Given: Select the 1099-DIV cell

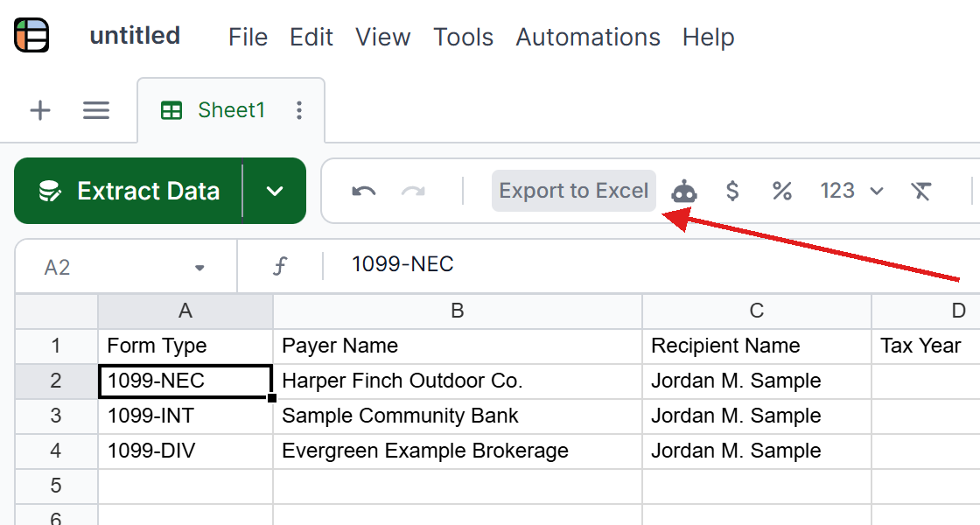Looking at the screenshot, I should (x=185, y=451).
